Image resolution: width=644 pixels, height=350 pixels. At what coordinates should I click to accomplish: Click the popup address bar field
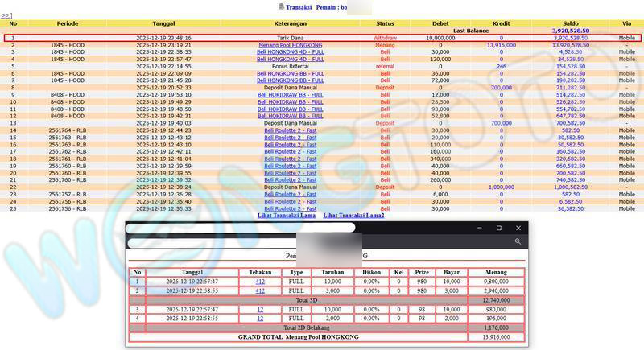click(x=242, y=241)
